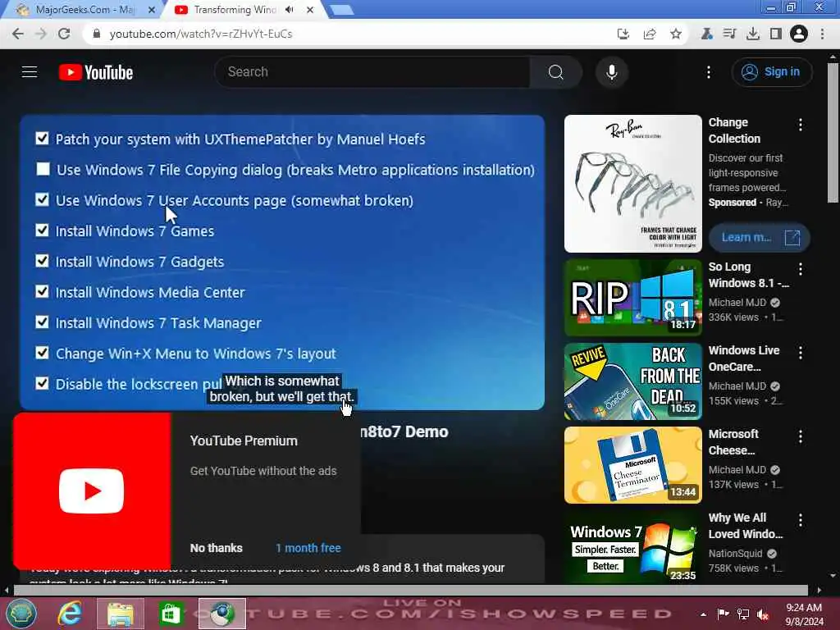Open media controls icon in toolbar

729,34
